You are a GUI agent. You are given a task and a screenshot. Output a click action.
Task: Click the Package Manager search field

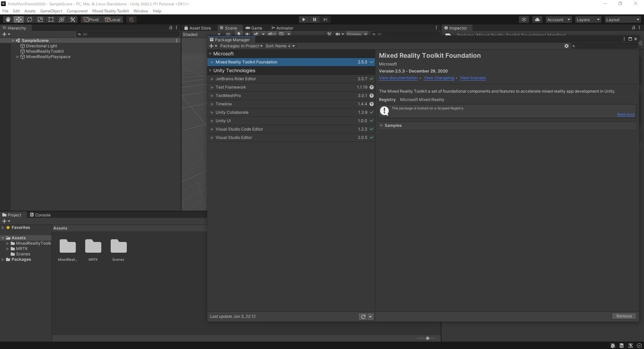coord(605,46)
